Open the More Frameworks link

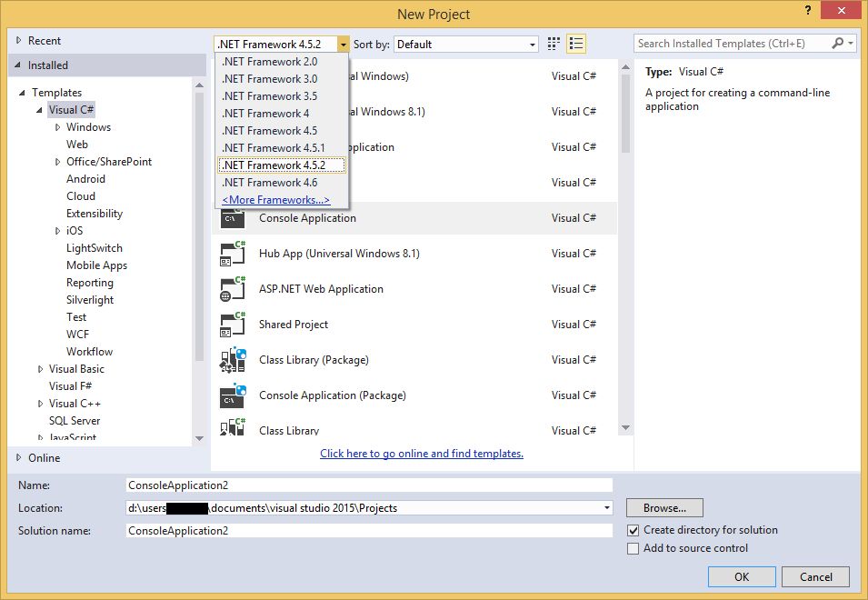275,200
